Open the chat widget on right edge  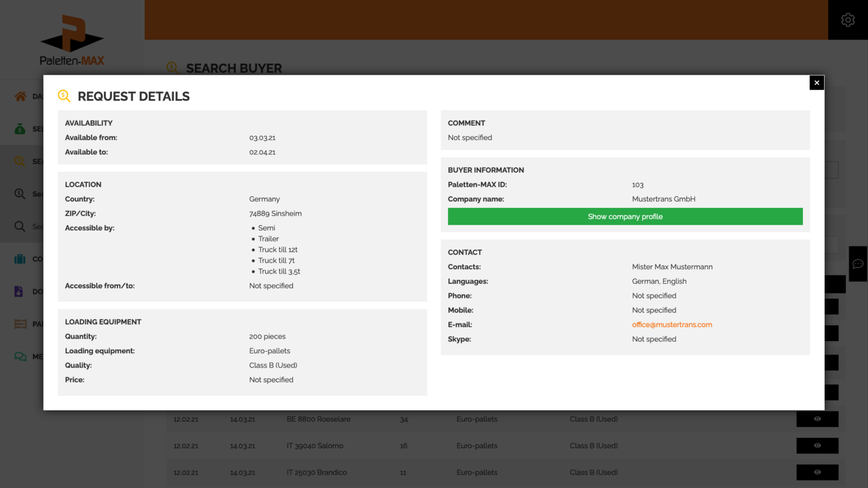[x=858, y=264]
